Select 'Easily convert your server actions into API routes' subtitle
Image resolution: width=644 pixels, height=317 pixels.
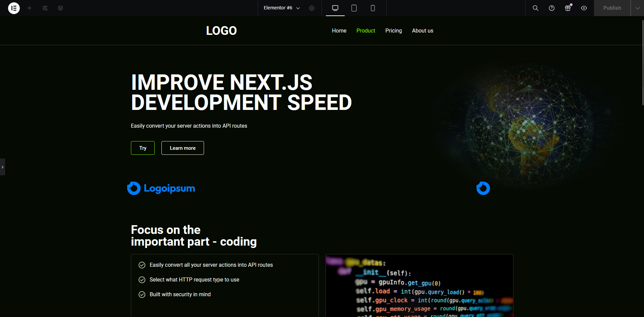(x=189, y=126)
